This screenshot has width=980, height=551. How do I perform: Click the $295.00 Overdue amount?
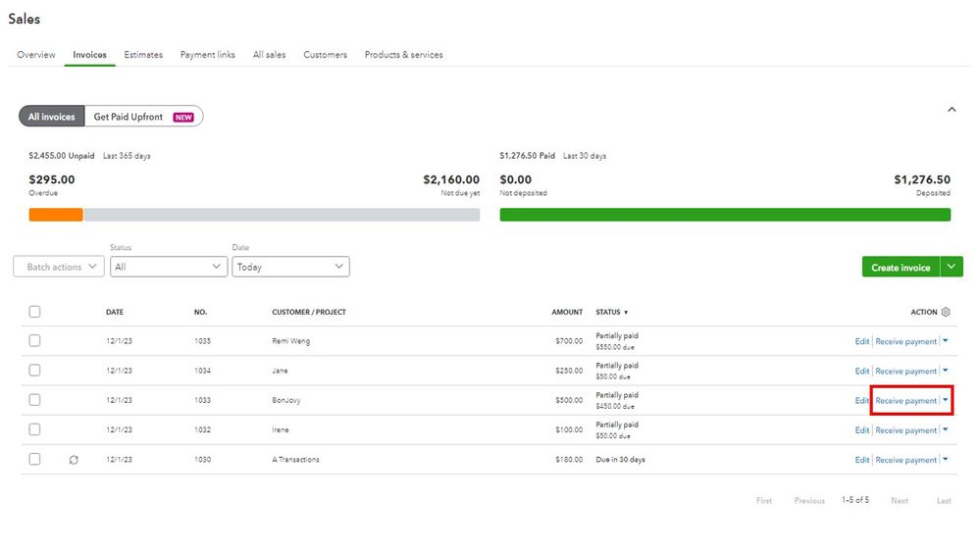point(52,179)
